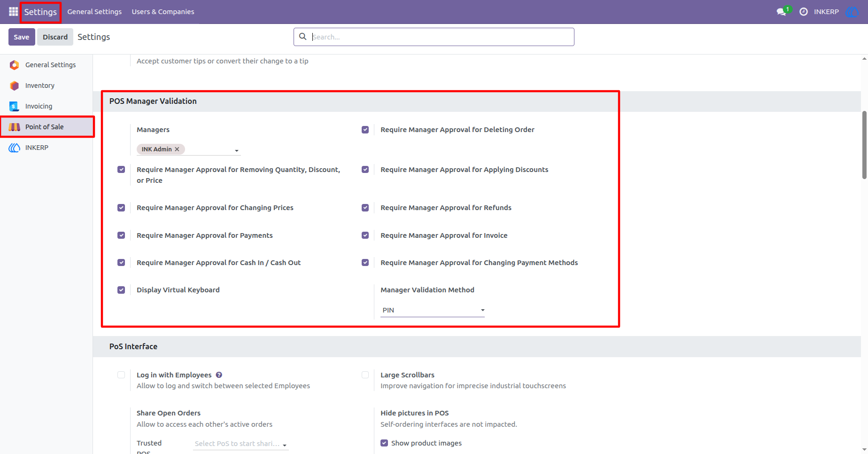Image resolution: width=868 pixels, height=454 pixels.
Task: Open the conversations chat bubble icon
Action: (782, 12)
